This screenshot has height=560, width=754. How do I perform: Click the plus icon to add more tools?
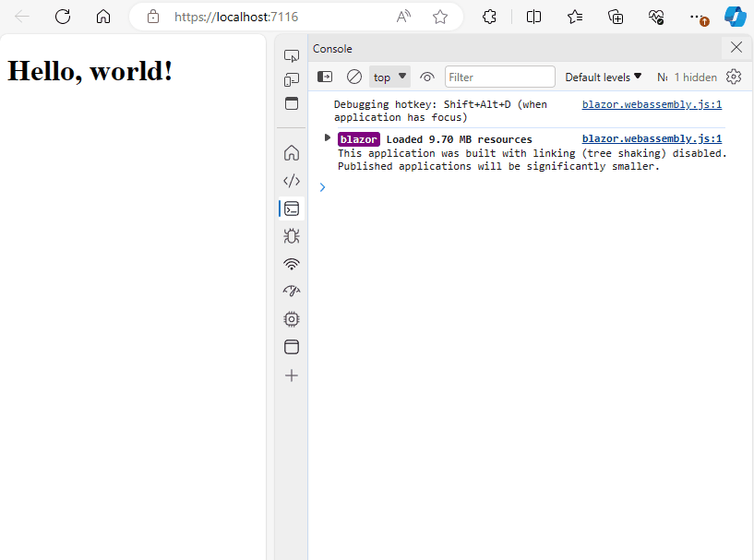(292, 375)
